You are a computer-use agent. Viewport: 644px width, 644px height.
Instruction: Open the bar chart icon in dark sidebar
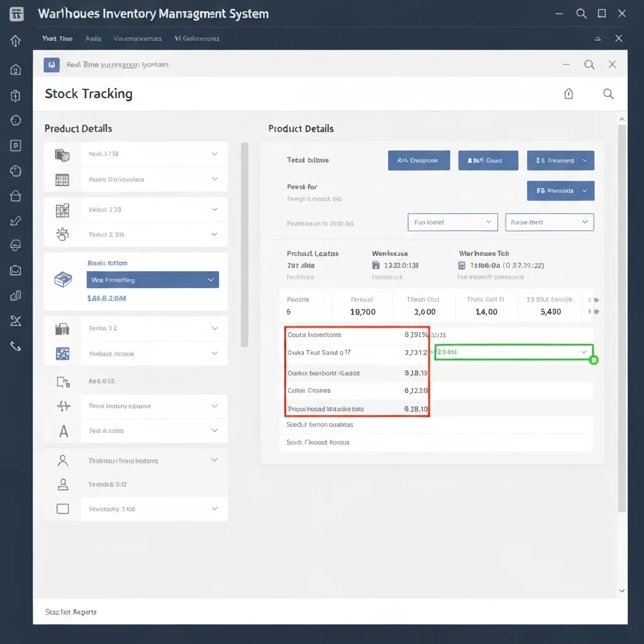pos(16,296)
